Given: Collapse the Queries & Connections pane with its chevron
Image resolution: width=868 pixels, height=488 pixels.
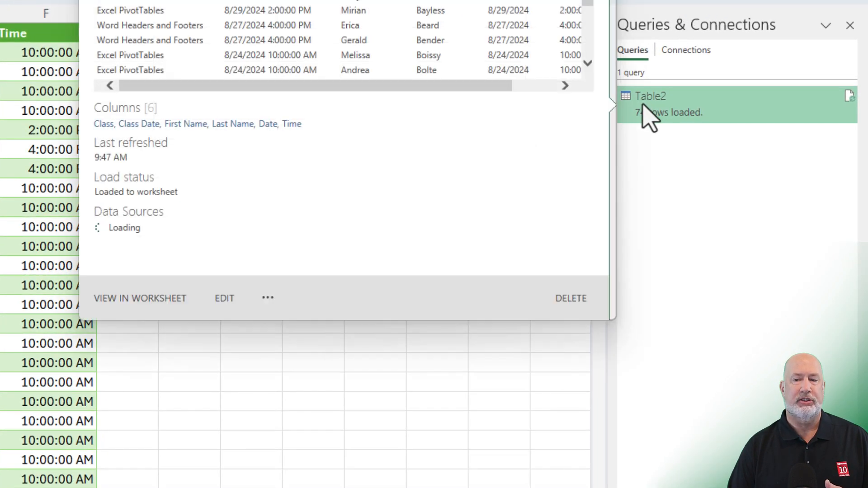Looking at the screenshot, I should (x=826, y=25).
